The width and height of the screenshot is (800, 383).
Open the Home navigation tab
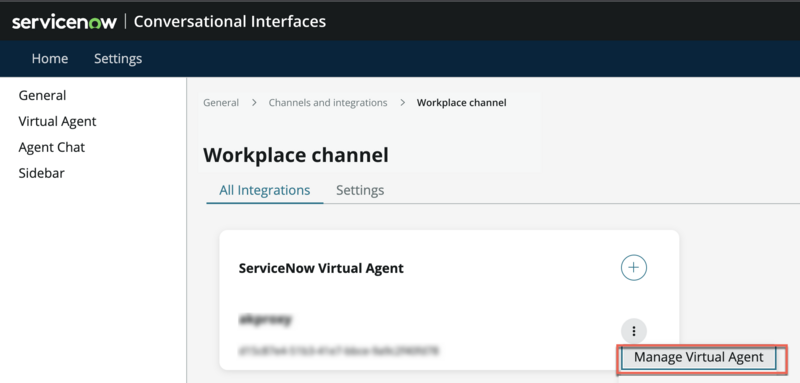(49, 59)
